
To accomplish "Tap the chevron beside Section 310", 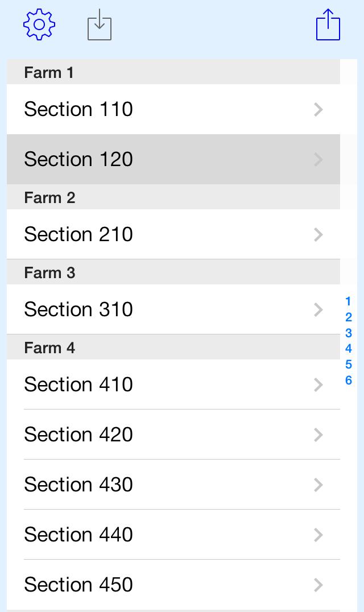I will [x=318, y=309].
